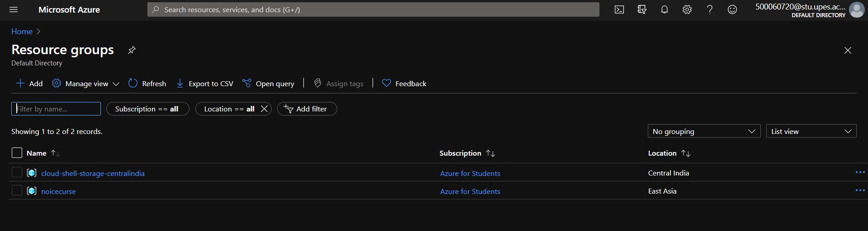Image resolution: width=868 pixels, height=231 pixels.
Task: Sort by Location column arrows
Action: pyautogui.click(x=686, y=153)
